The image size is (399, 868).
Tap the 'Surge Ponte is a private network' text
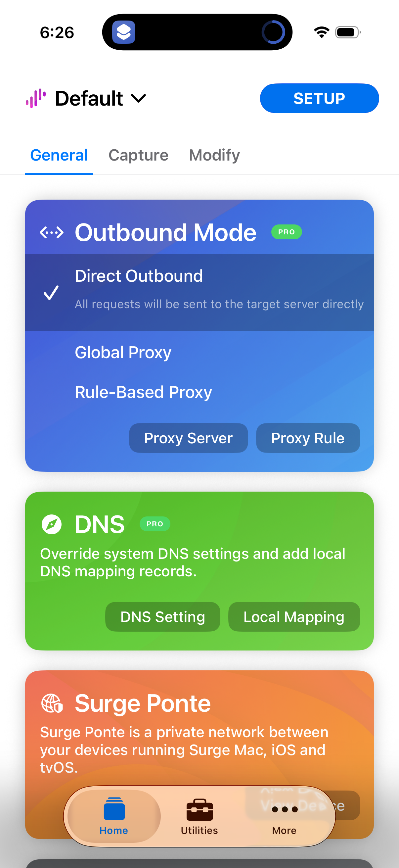pyautogui.click(x=184, y=750)
